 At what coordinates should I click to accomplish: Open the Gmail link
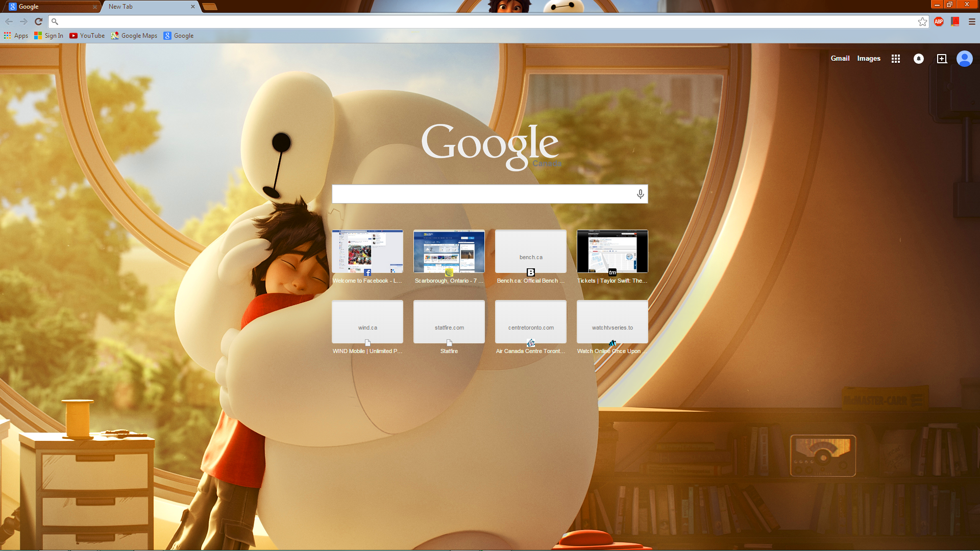[840, 58]
